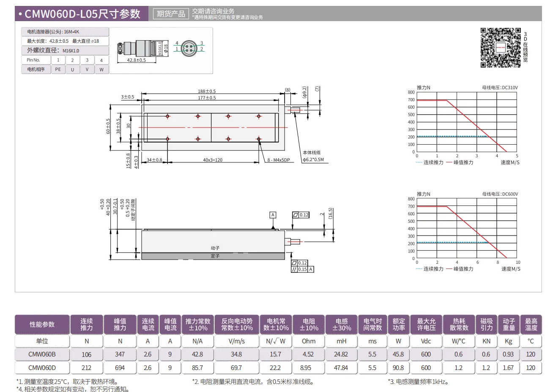The height and width of the screenshot is (392, 553).
Task: Click the CMW060D-L05尺寸参数 title
Action: click(82, 14)
